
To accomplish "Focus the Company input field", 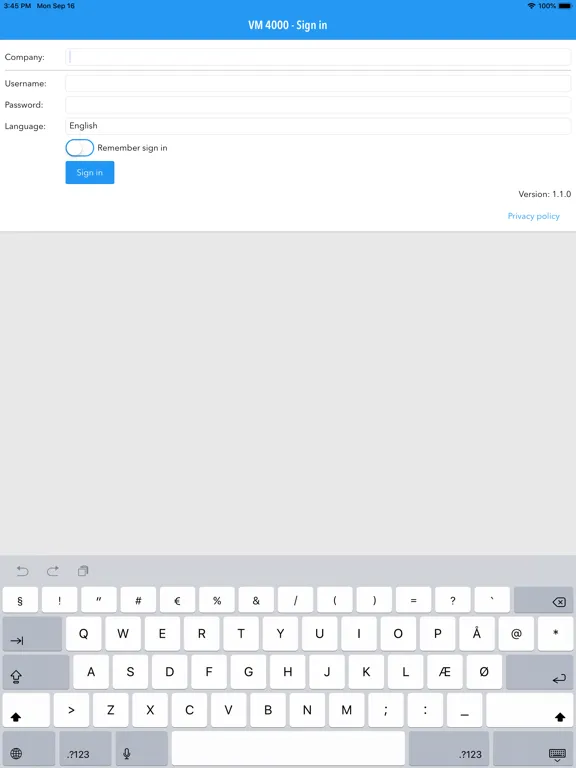I will tap(318, 57).
